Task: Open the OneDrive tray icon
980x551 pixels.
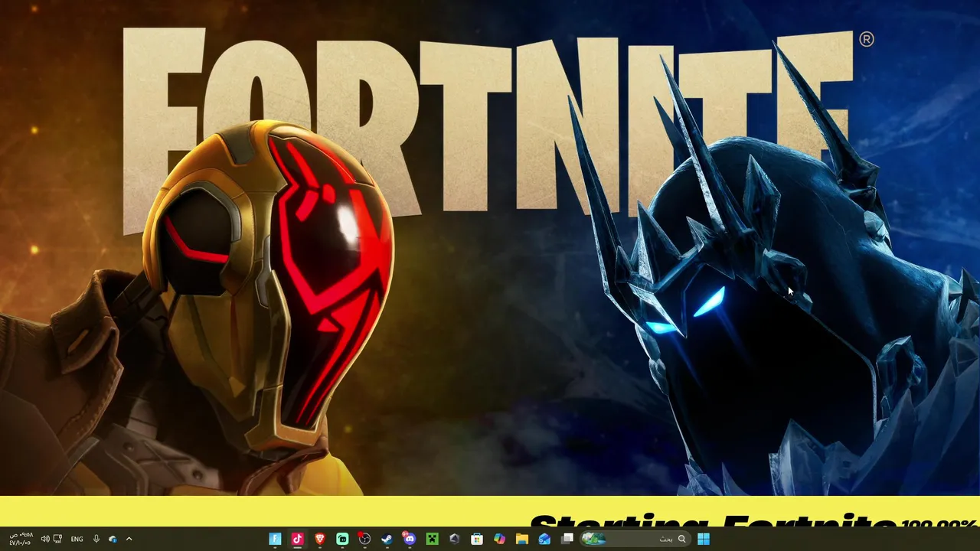Action: (x=113, y=539)
